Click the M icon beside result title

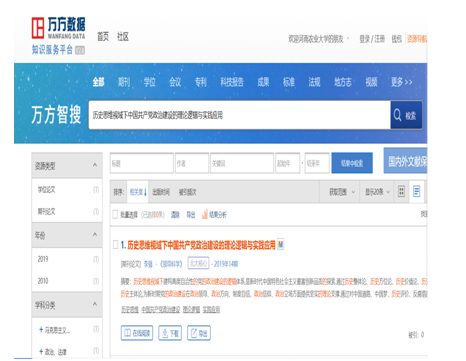click(x=280, y=245)
